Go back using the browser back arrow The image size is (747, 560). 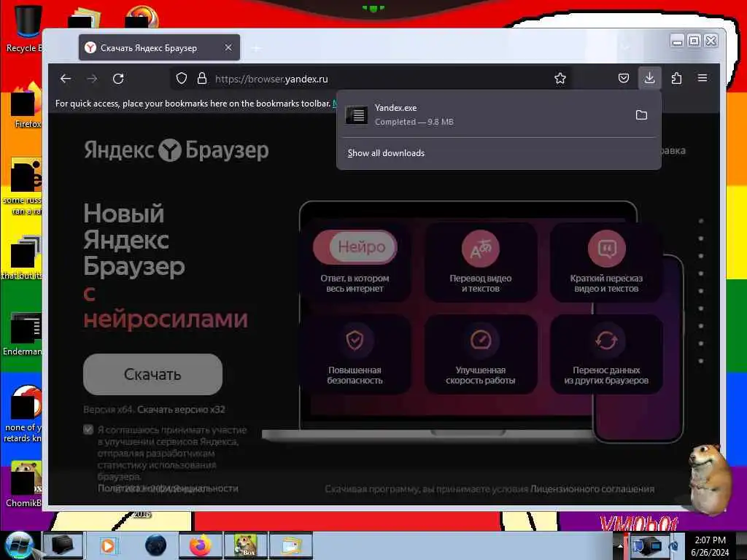point(66,79)
